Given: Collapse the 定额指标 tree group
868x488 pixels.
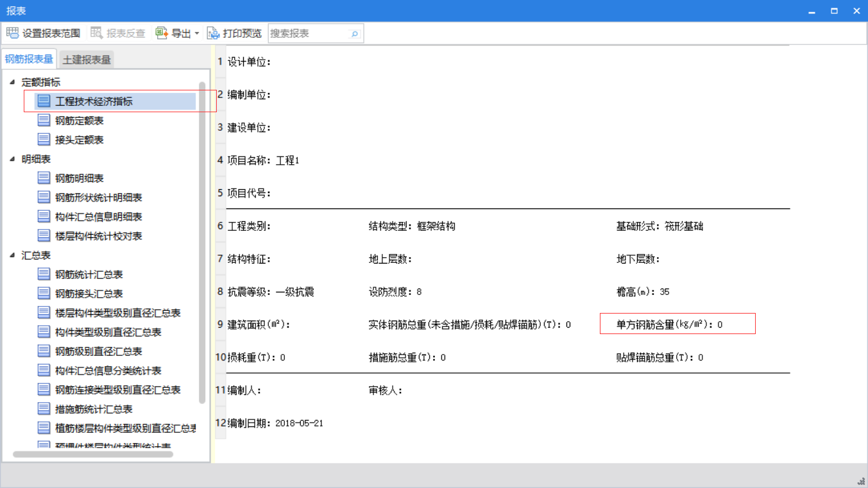Looking at the screenshot, I should [x=12, y=82].
